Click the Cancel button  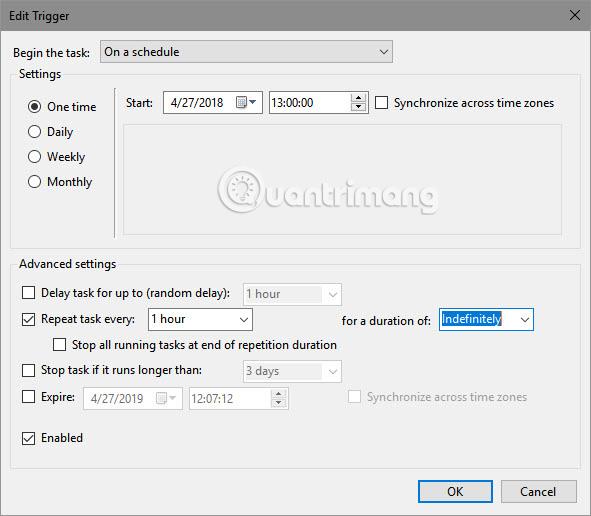(539, 492)
